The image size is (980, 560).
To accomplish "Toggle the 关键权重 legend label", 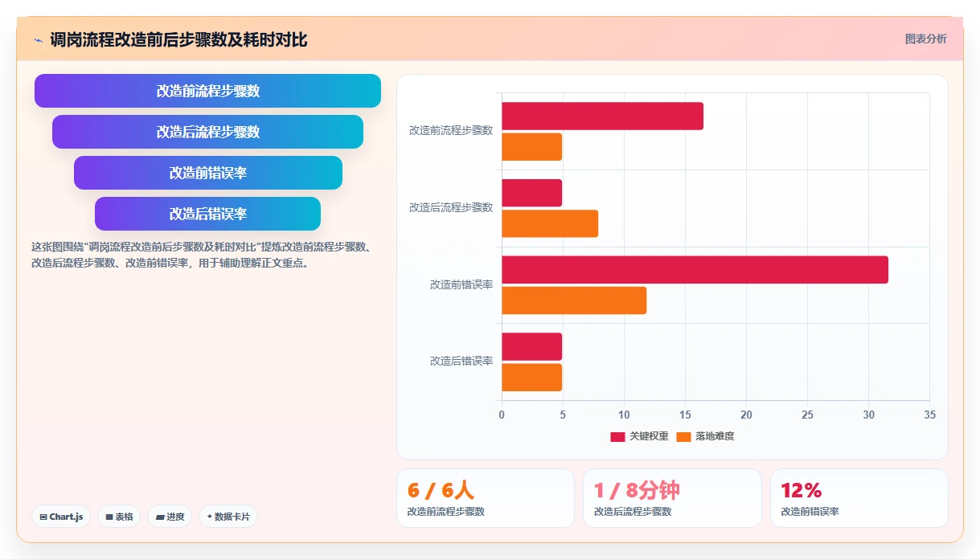I will (x=649, y=436).
